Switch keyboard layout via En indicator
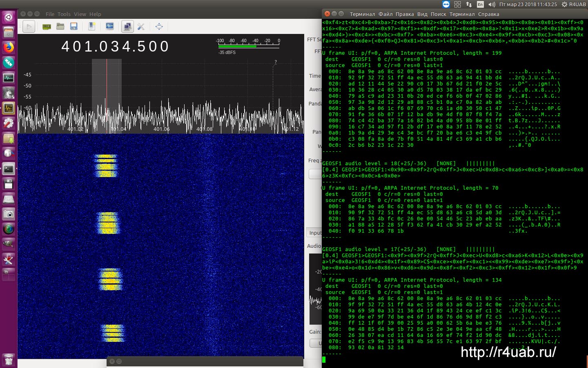Screen dimensions: 588x368 [480, 4]
